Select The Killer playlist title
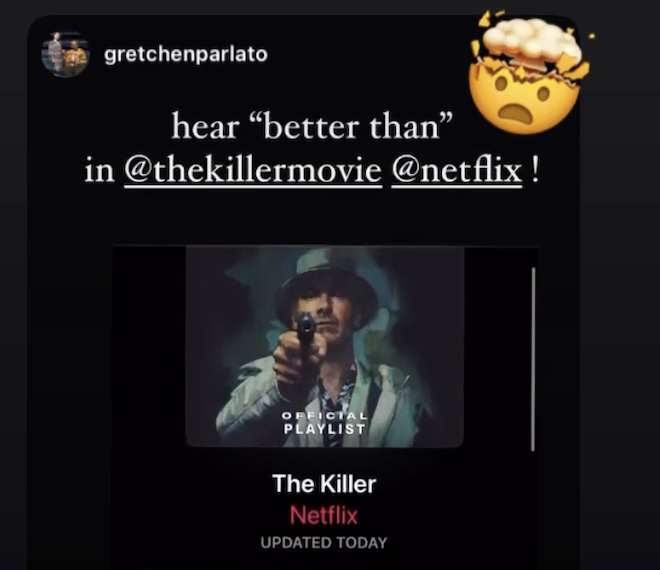This screenshot has height=570, width=660. 324,484
